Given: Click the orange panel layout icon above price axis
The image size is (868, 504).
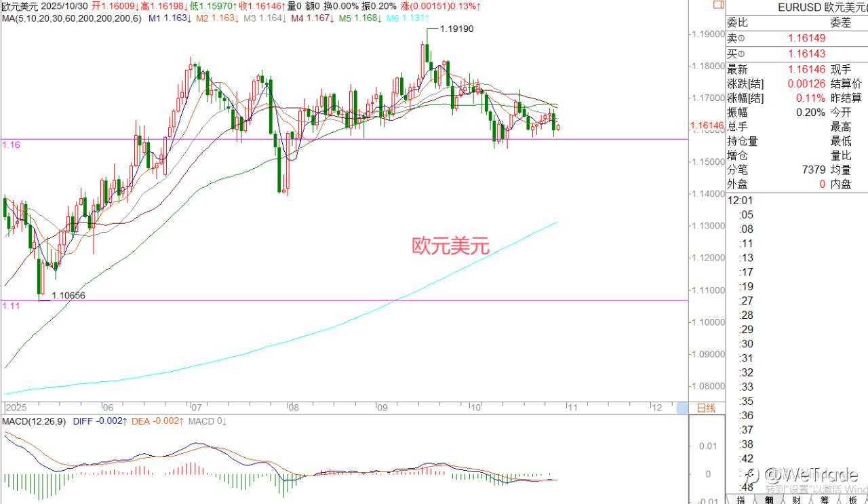Looking at the screenshot, I should point(719,5).
